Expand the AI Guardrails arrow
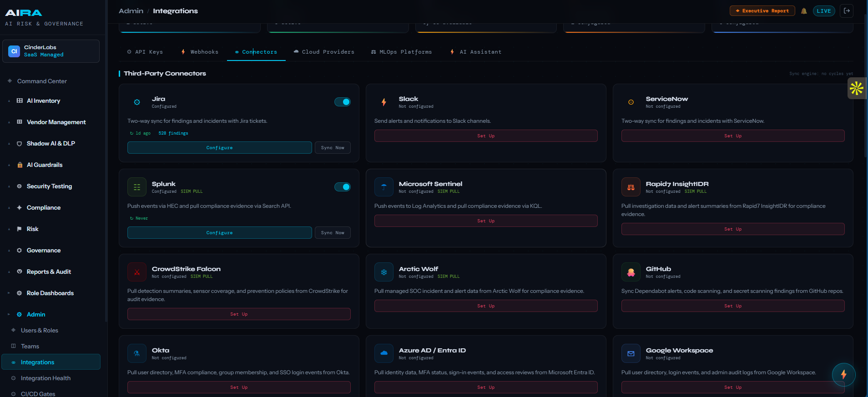This screenshot has width=868, height=397. (9, 165)
